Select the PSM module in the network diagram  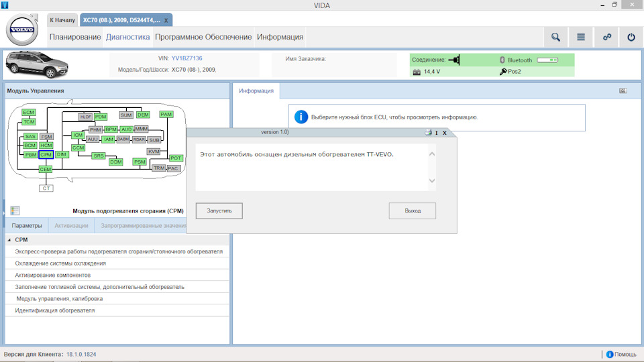pyautogui.click(x=140, y=162)
